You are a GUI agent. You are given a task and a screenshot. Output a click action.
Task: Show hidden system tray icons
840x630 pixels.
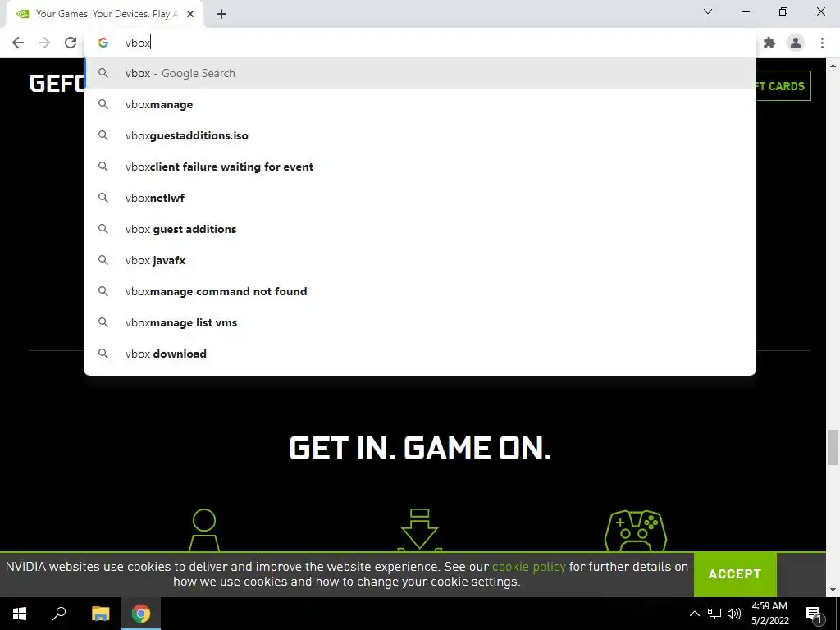[x=694, y=614]
